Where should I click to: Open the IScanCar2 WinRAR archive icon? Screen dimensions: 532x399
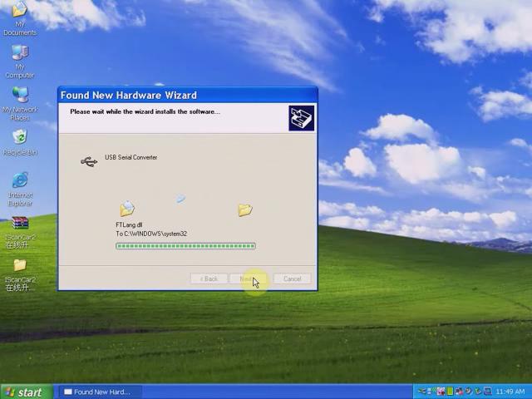[x=20, y=232]
